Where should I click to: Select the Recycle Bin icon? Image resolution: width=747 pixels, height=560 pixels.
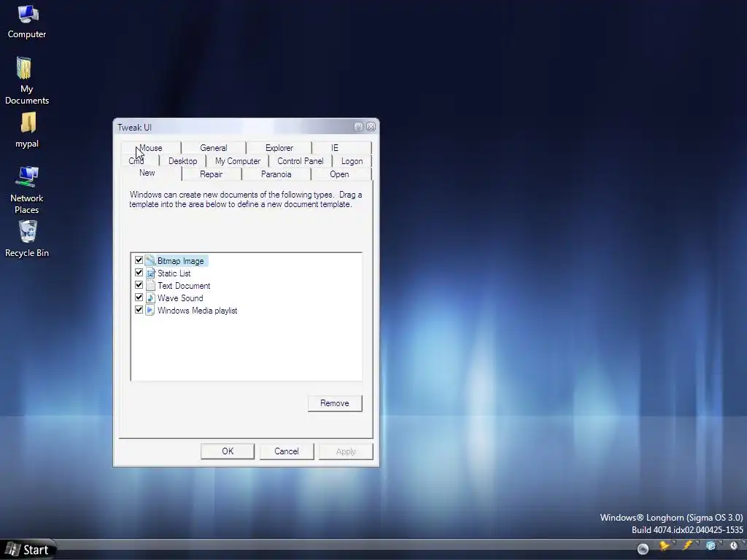point(27,238)
